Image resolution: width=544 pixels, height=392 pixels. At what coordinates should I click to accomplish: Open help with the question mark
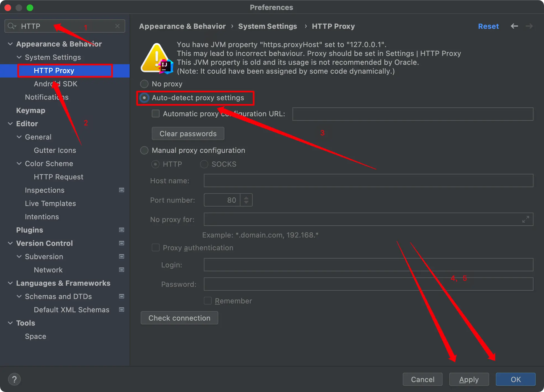coord(14,379)
